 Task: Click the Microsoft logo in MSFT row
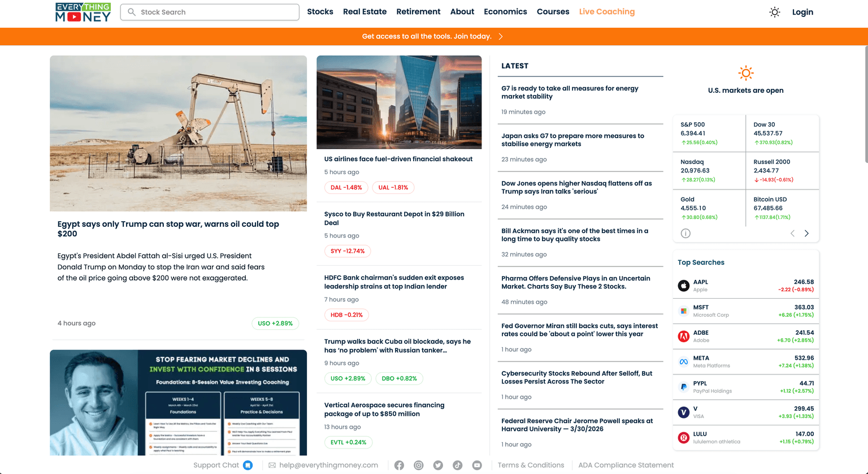tap(684, 311)
